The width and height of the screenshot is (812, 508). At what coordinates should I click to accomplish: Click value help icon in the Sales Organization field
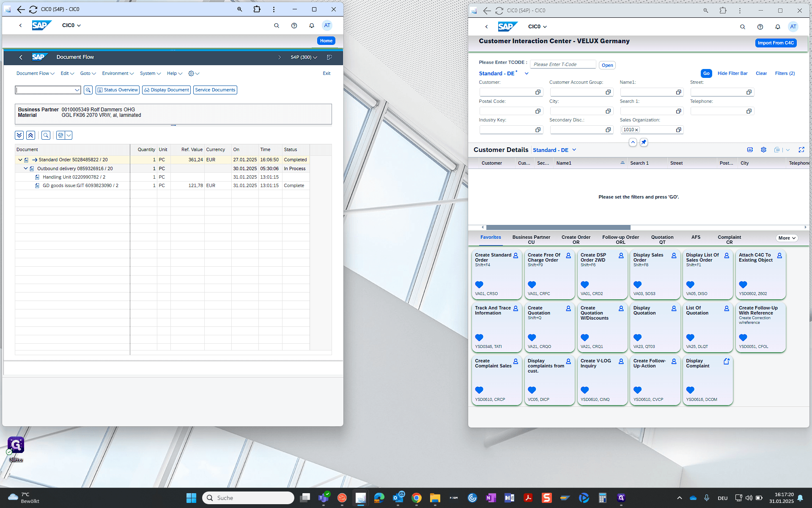pos(679,130)
